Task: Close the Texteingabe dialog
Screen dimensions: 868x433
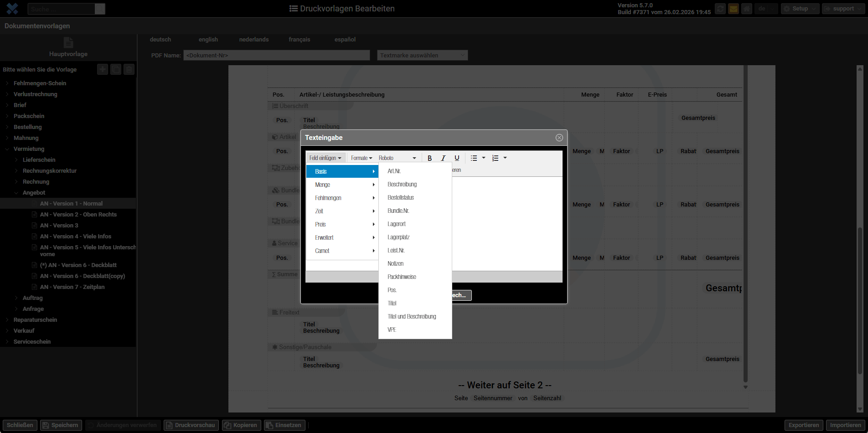Action: (x=559, y=138)
